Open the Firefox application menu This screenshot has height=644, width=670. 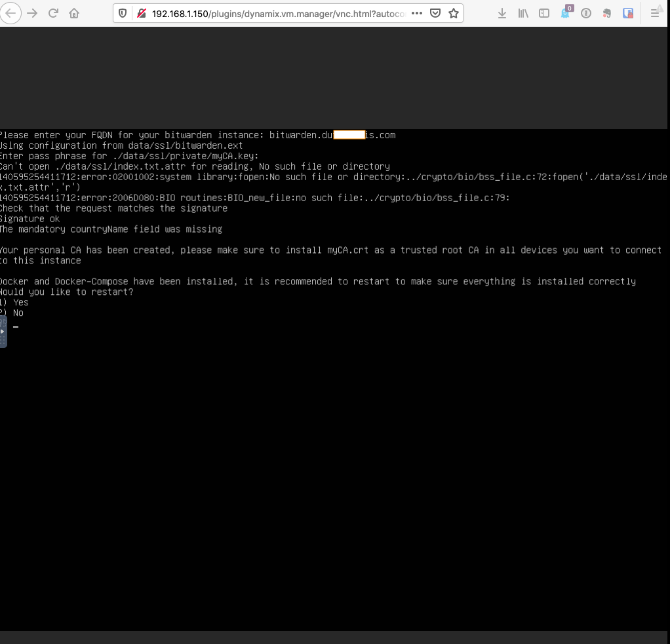pos(656,12)
